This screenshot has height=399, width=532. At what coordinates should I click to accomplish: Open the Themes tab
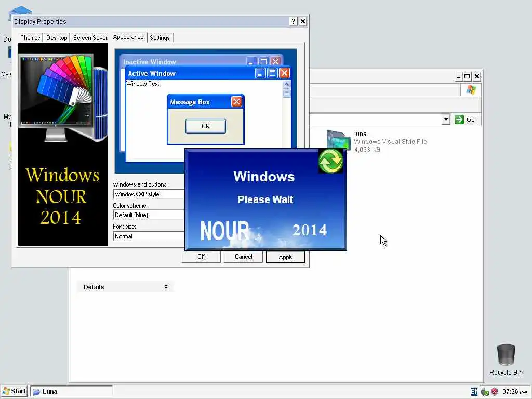click(x=30, y=37)
